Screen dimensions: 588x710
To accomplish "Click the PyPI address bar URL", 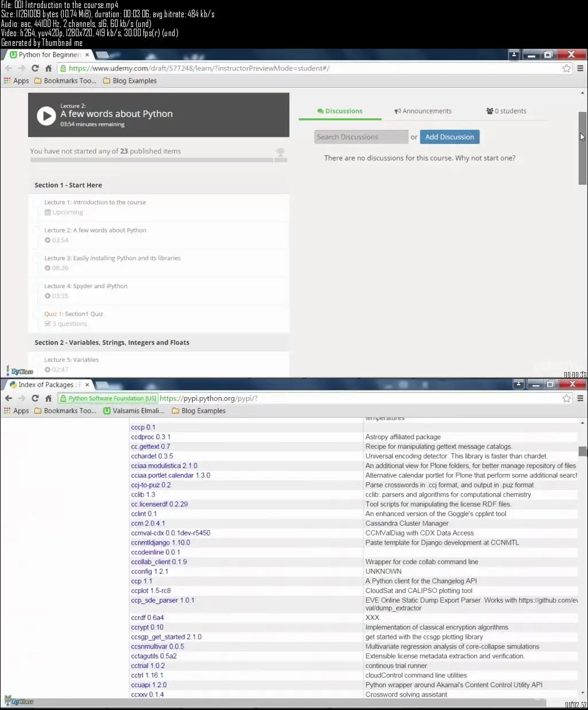I will [x=208, y=398].
